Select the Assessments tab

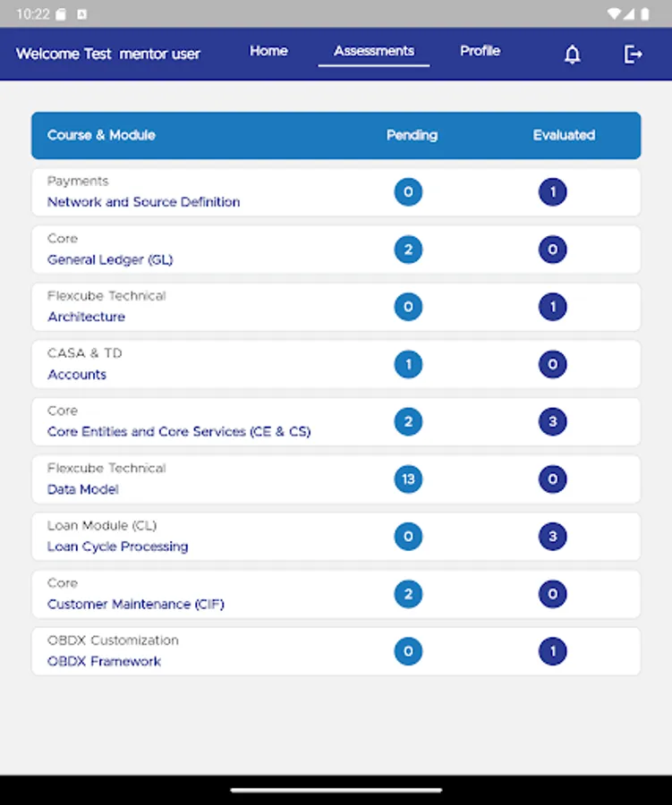[373, 51]
